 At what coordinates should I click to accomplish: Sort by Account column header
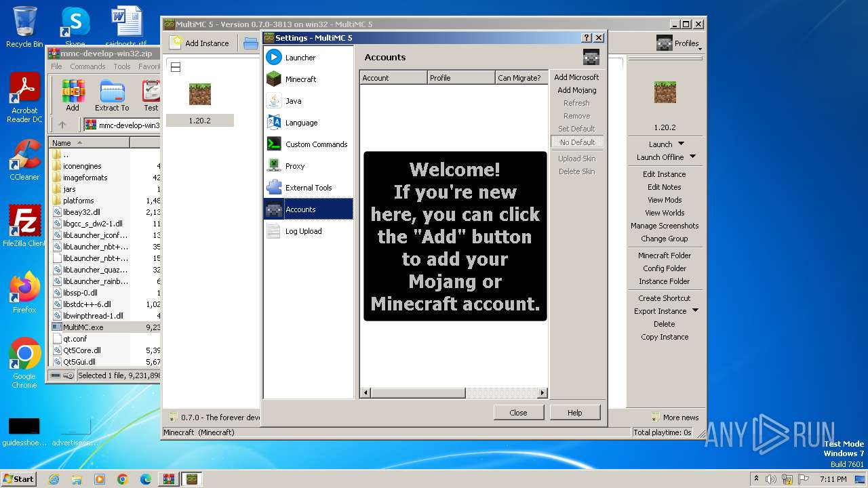(393, 78)
